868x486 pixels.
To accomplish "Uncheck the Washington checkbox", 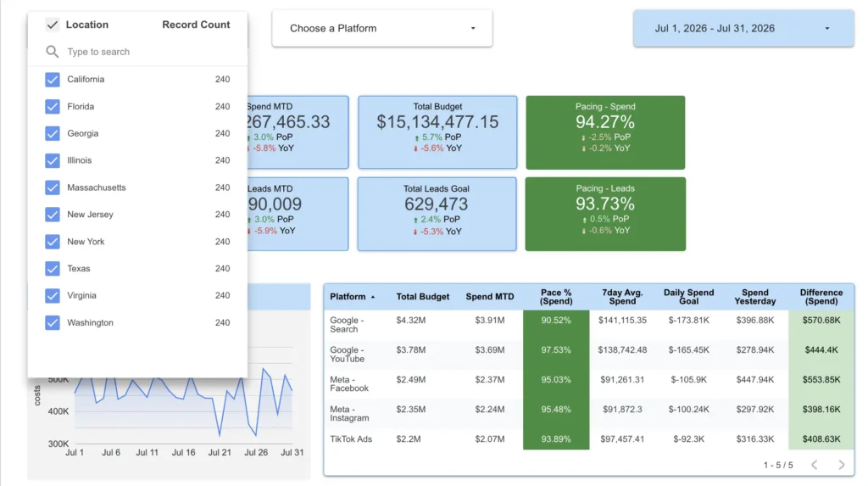I will pyautogui.click(x=53, y=322).
